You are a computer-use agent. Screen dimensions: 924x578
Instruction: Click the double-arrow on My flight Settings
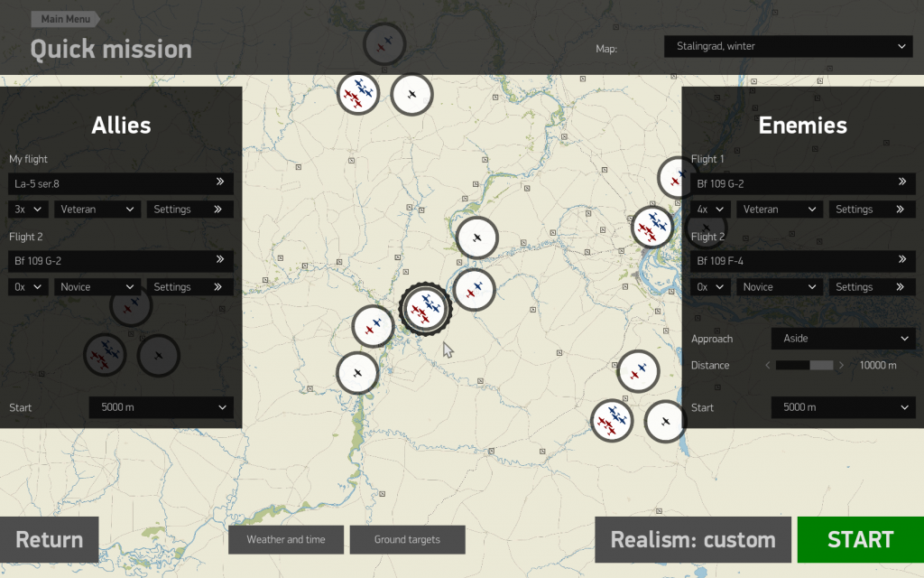tap(217, 209)
